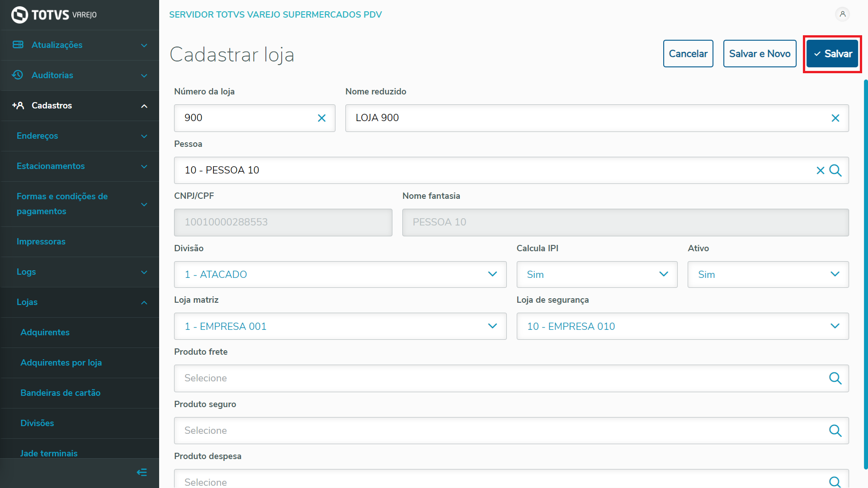Open the Loja de segurança dropdown
The width and height of the screenshot is (868, 488).
click(x=682, y=326)
